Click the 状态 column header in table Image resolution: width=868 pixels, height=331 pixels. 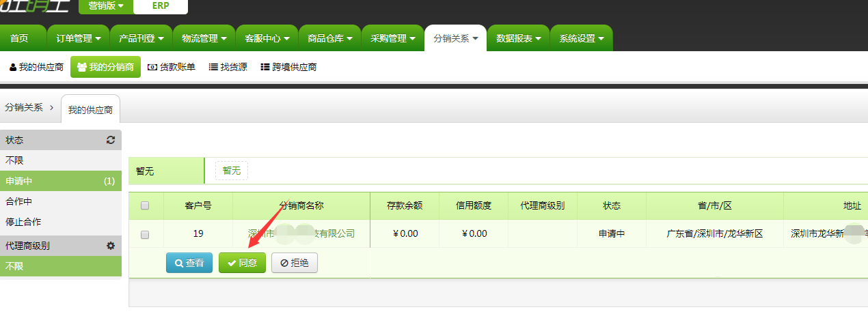point(612,205)
